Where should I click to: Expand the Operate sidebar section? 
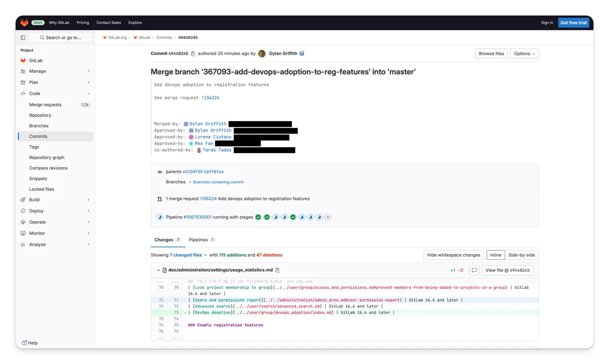click(x=88, y=222)
